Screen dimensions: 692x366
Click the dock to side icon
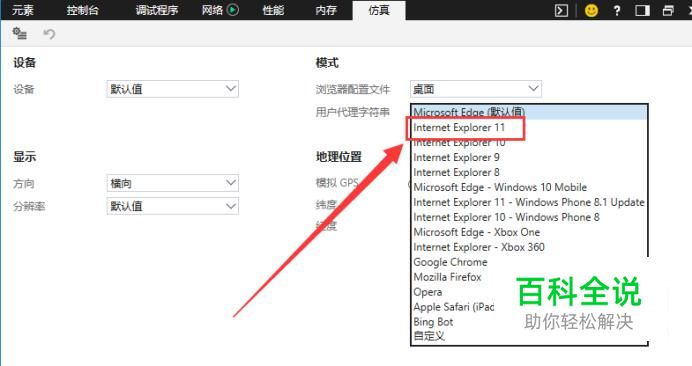642,10
